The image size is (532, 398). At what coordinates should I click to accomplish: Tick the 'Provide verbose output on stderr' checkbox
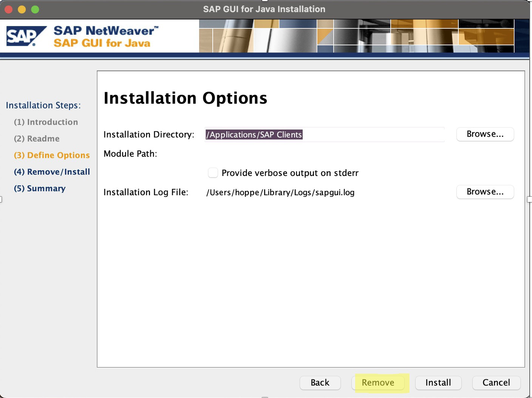pyautogui.click(x=213, y=173)
